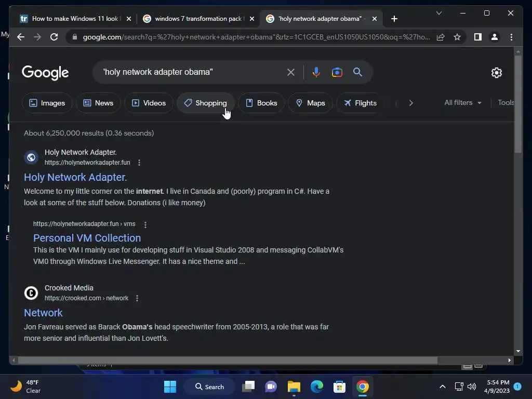The image size is (532, 399).
Task: Filter results by News
Action: [98, 103]
